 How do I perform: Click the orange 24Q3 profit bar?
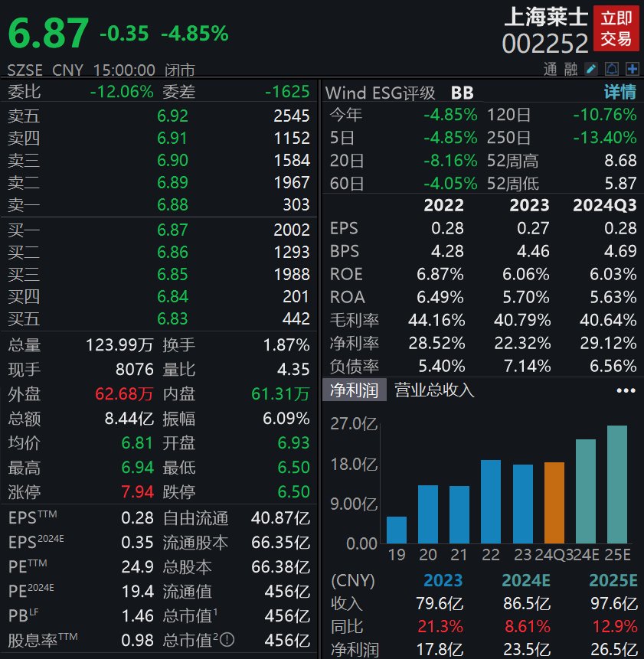[554, 503]
